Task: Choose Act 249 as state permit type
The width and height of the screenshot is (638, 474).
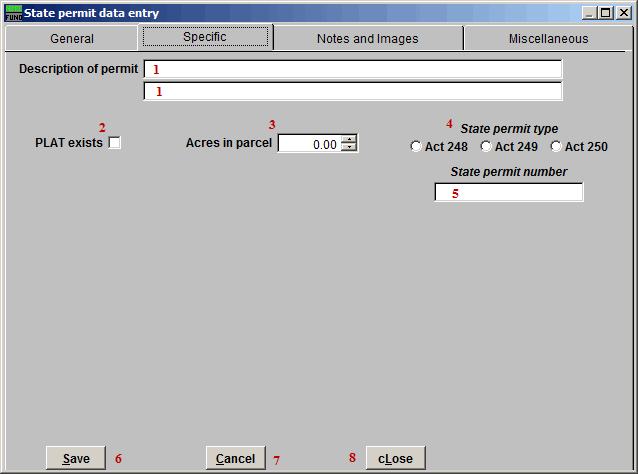Action: (x=486, y=147)
